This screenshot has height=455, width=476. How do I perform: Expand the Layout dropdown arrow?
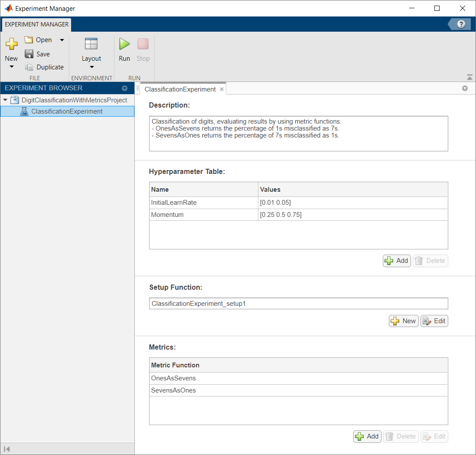click(x=91, y=67)
